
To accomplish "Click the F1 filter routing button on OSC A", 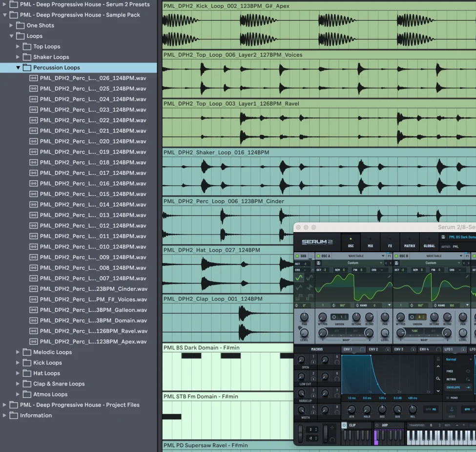I will coord(389,256).
